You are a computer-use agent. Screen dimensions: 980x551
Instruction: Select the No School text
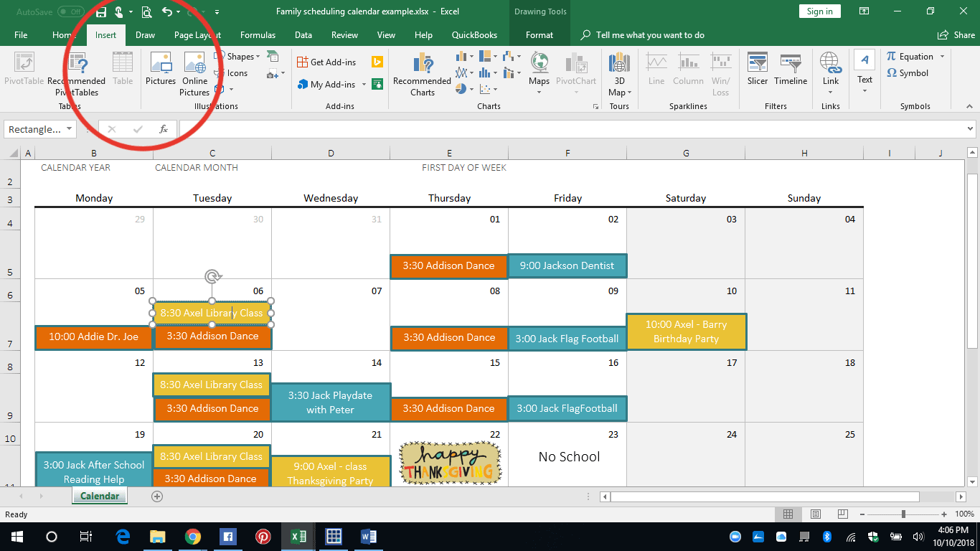pyautogui.click(x=569, y=456)
